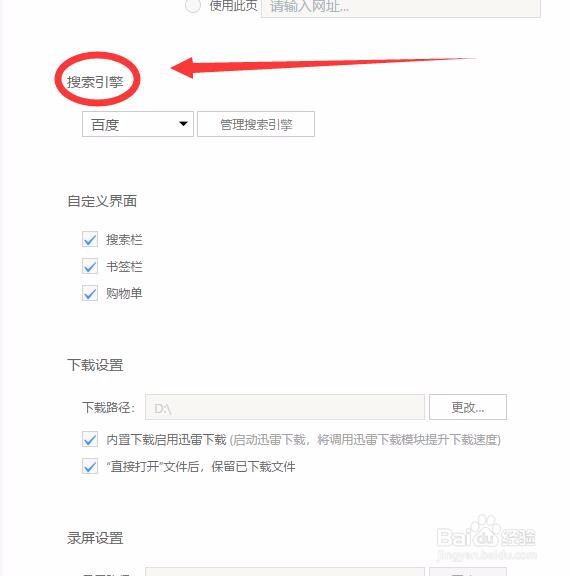Click the Baidu 经验 watermark logo
Screen dimensions: 570x576
tap(486, 537)
